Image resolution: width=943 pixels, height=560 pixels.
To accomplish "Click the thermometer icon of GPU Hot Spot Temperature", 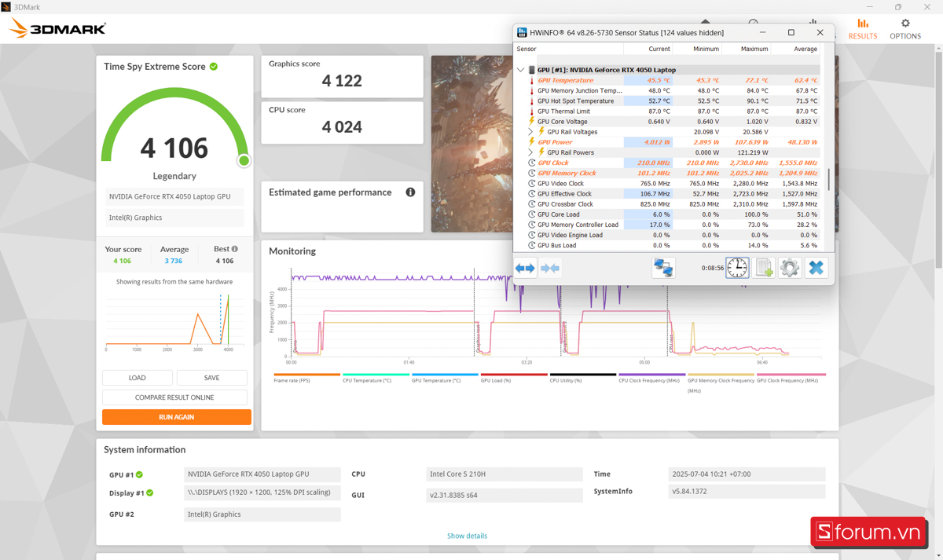I will (532, 101).
